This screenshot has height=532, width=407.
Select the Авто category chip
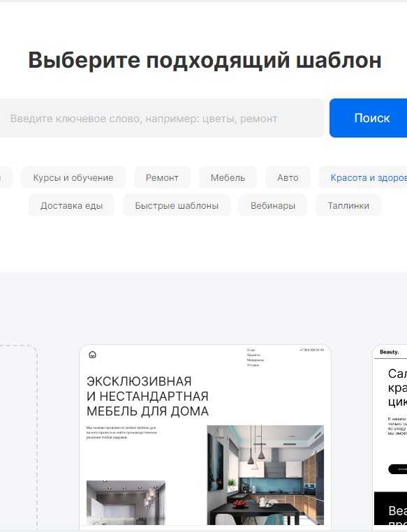(x=288, y=177)
